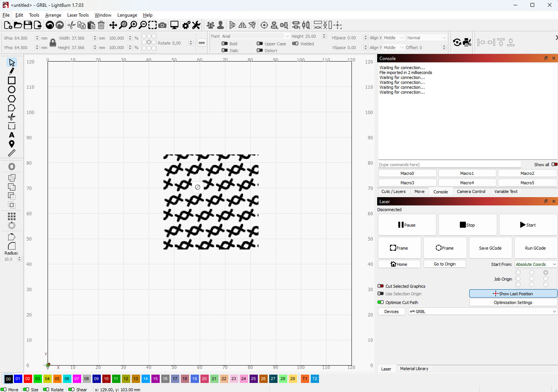The width and height of the screenshot is (558, 392).
Task: Disable Optimize Cut Path
Action: click(x=381, y=302)
